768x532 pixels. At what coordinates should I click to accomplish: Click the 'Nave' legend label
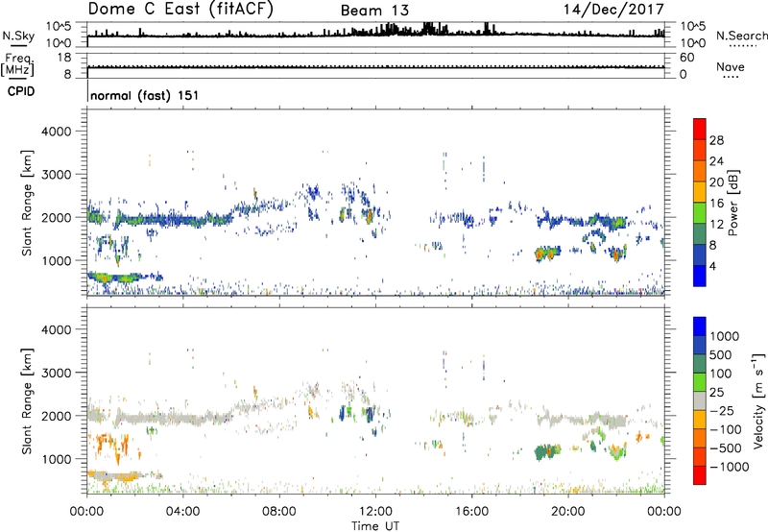(x=731, y=66)
